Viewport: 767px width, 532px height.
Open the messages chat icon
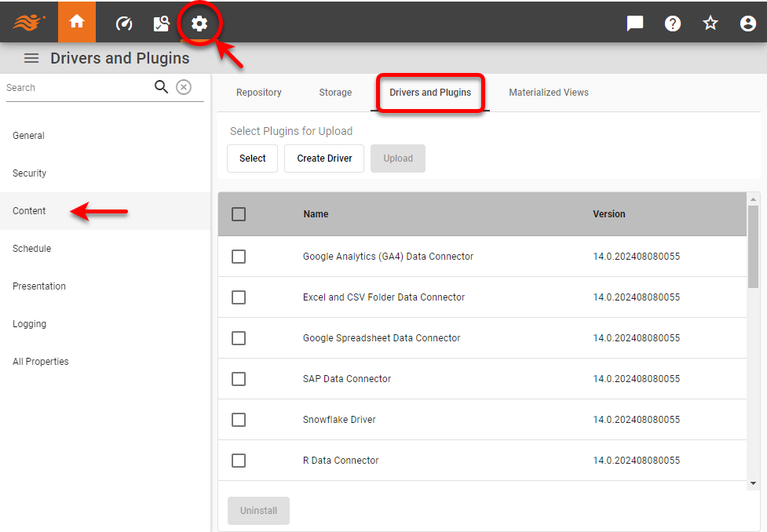click(x=634, y=23)
